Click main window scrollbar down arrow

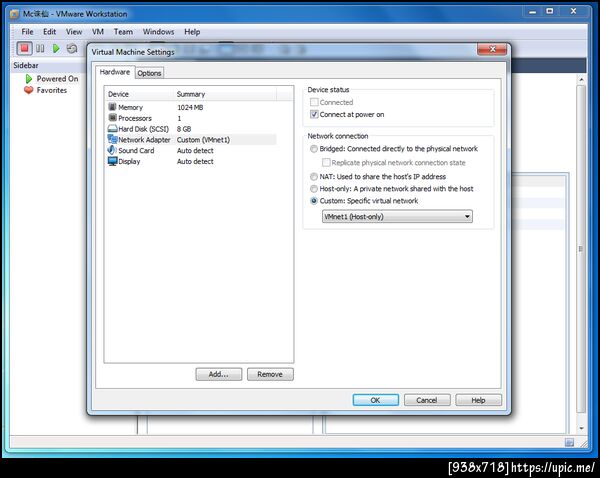pyautogui.click(x=581, y=428)
